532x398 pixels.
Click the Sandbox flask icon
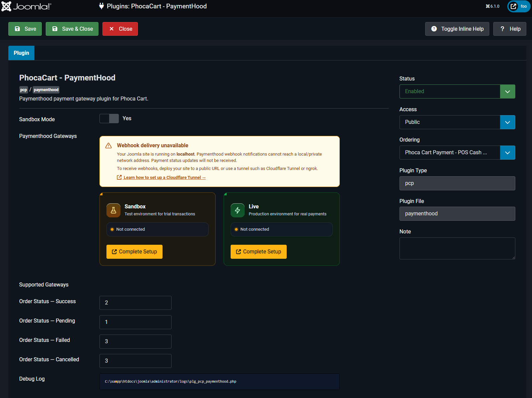click(113, 210)
